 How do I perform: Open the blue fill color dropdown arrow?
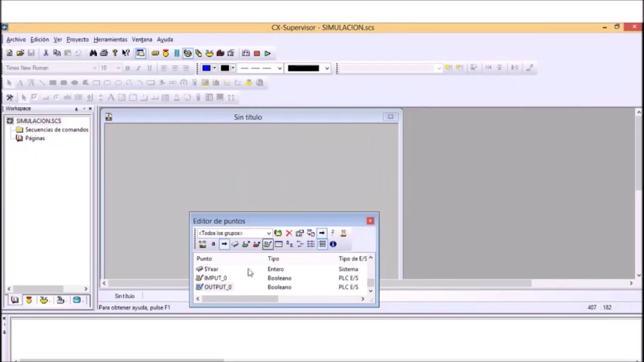215,68
